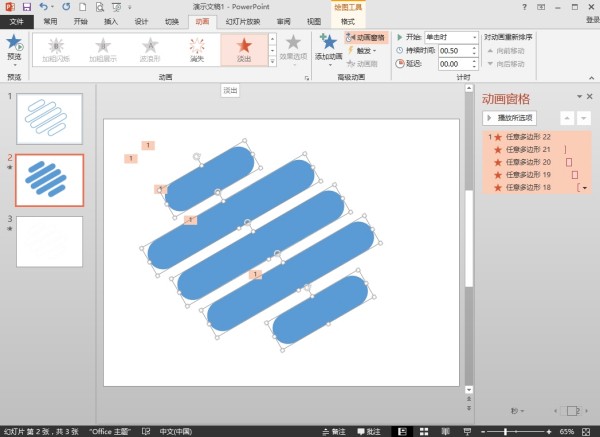Toggle the 动画窗格 animation pane button
The width and height of the screenshot is (600, 437).
pos(365,37)
